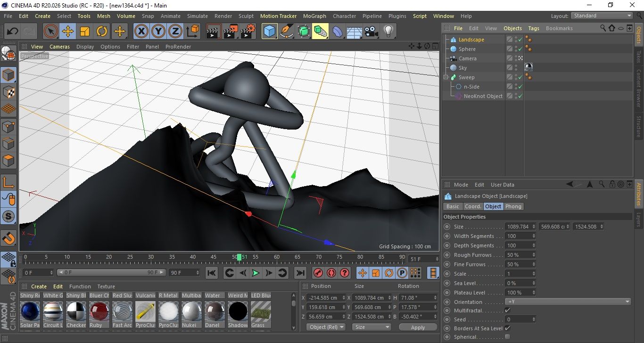Open Attributes Mode menu
This screenshot has width=644, height=343.
pyautogui.click(x=461, y=185)
